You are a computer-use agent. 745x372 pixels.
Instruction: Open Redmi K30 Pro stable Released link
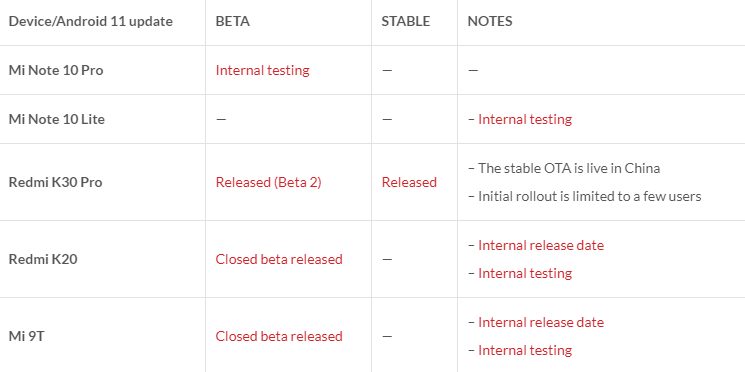tap(409, 182)
